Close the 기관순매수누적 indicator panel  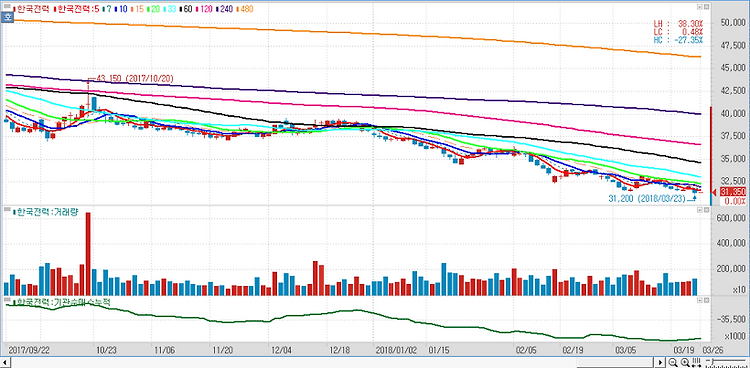point(706,300)
